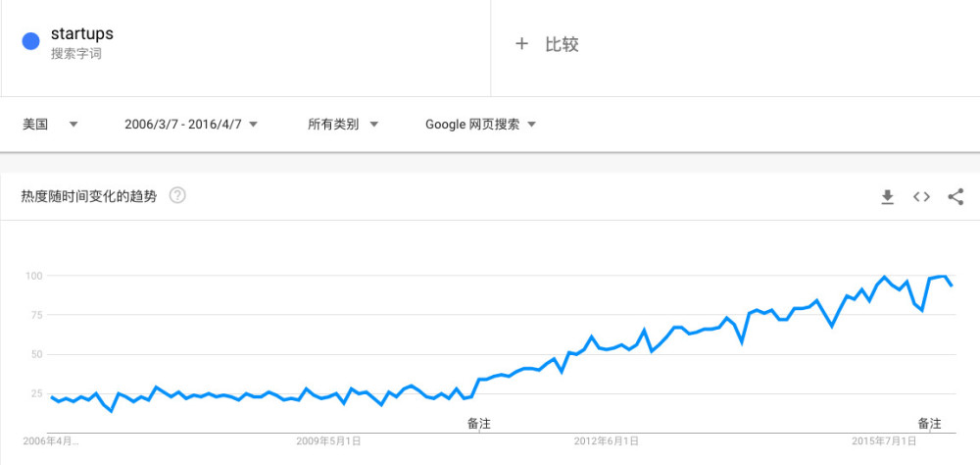
Task: Click the 2009年5月1日 axis date label
Action: pos(328,441)
